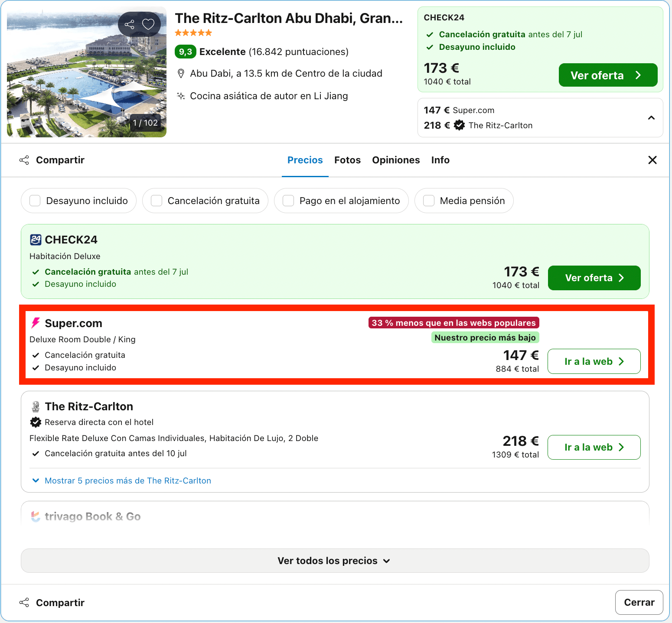672x623 pixels.
Task: Switch to the Precios tab
Action: pos(305,160)
